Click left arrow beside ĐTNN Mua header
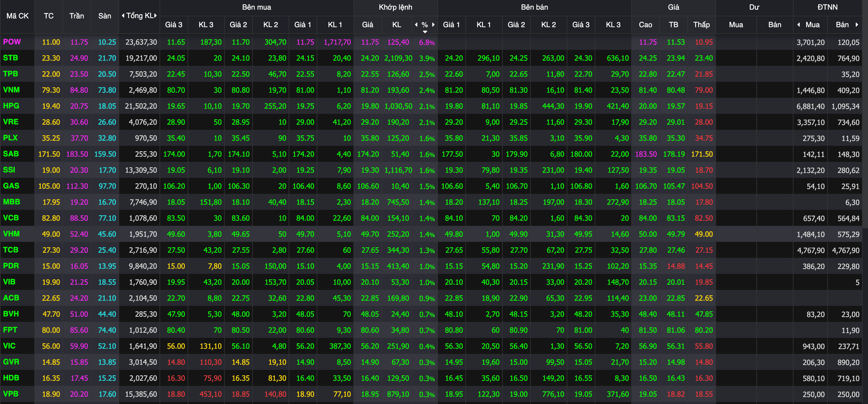 coord(799,25)
